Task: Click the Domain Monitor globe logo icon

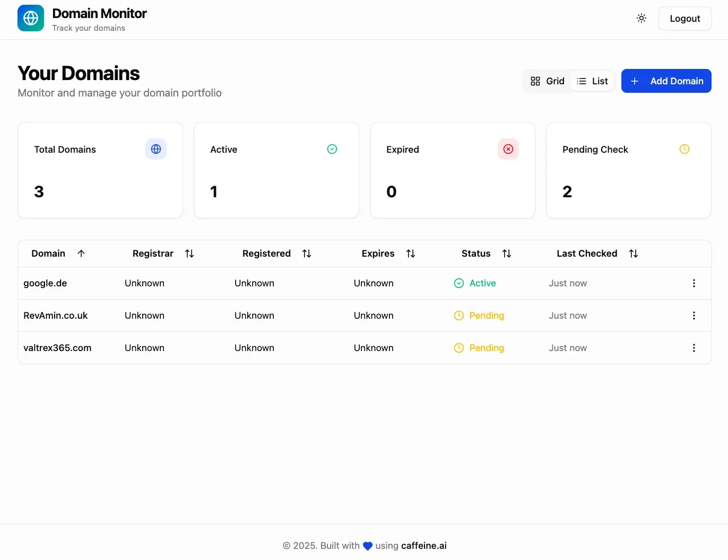Action: 30,17
